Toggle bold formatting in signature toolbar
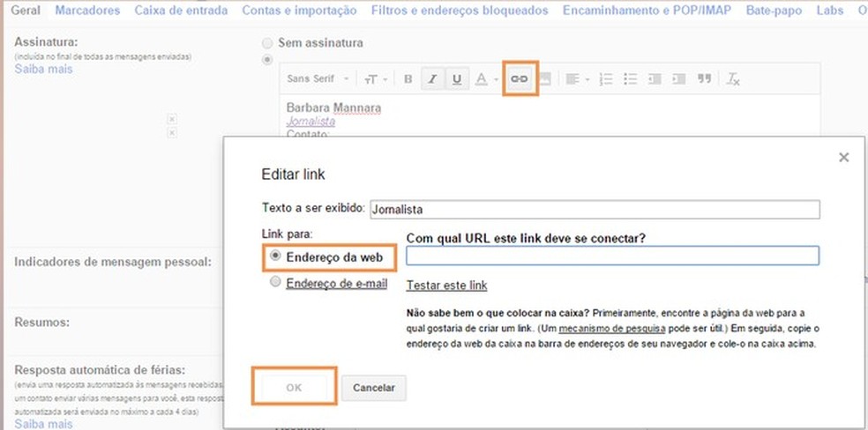This screenshot has width=868, height=430. (x=408, y=79)
